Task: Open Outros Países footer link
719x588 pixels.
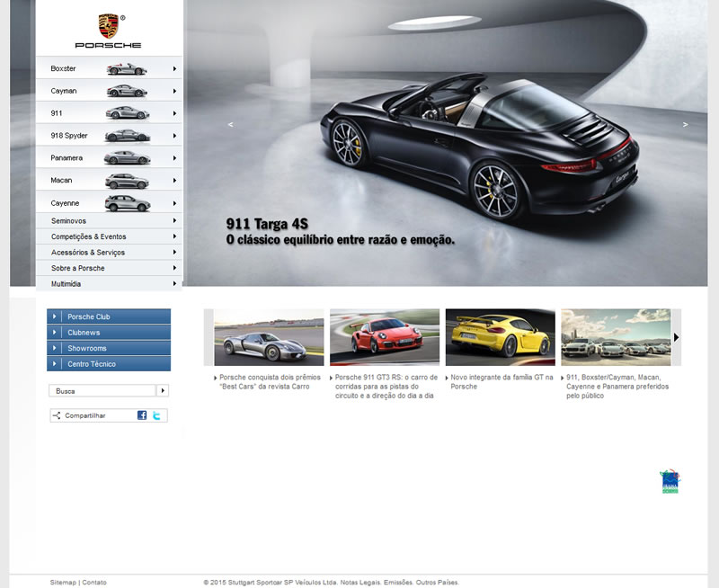Action: [x=438, y=582]
